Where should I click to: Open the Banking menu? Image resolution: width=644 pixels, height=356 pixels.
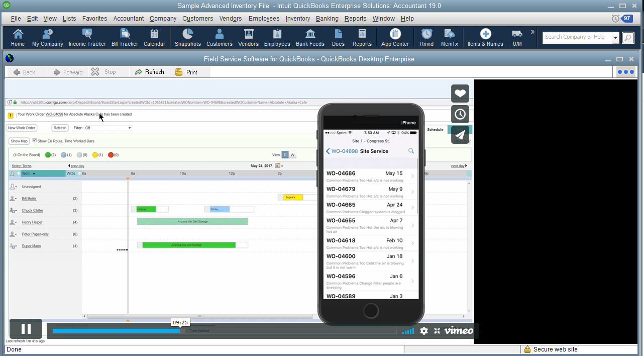point(327,19)
